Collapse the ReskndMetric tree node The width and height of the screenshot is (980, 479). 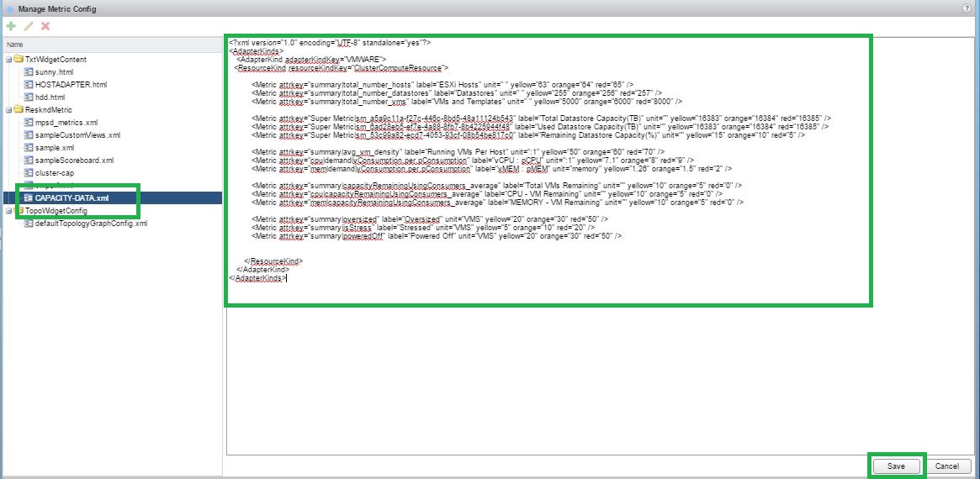coord(7,110)
